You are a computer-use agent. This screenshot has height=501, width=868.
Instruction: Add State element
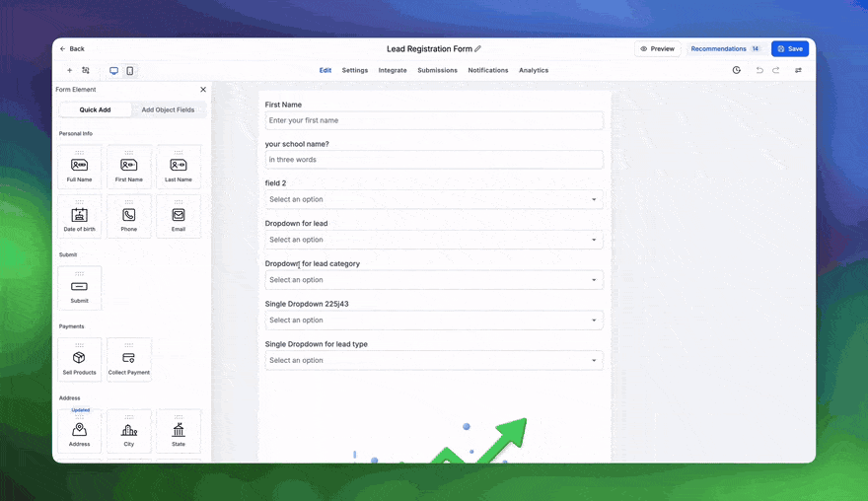179,431
